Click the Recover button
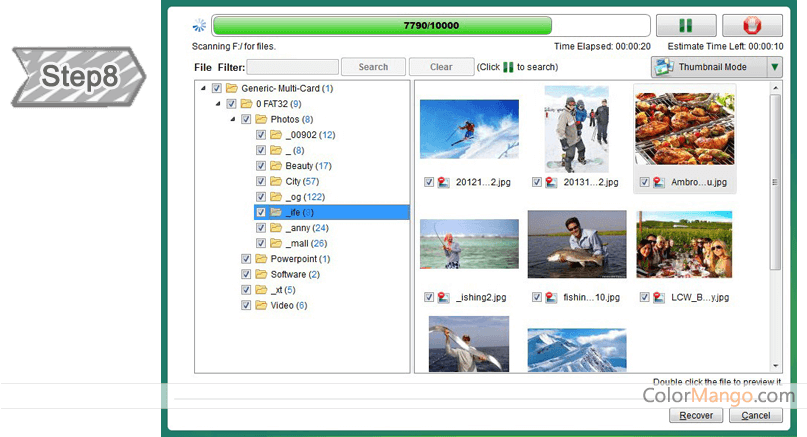Image resolution: width=807 pixels, height=437 pixels. (x=695, y=415)
